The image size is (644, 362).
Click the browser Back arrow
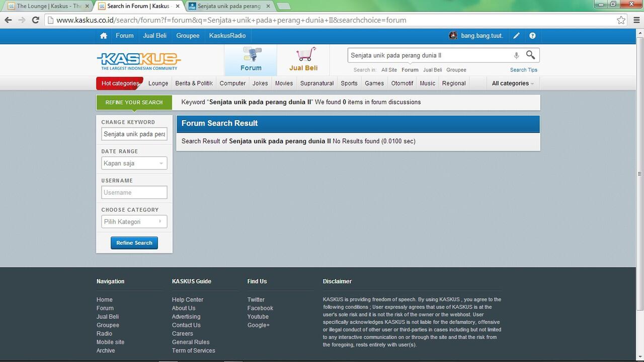8,20
